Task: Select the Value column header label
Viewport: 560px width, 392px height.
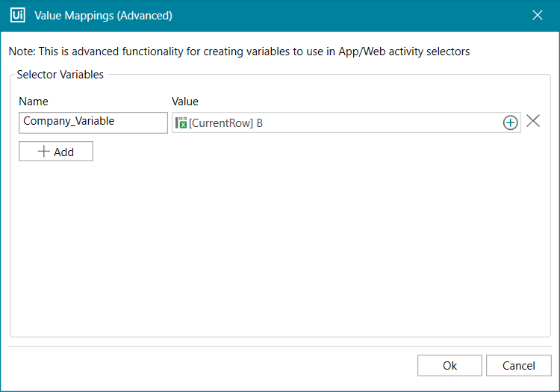Action: point(185,102)
